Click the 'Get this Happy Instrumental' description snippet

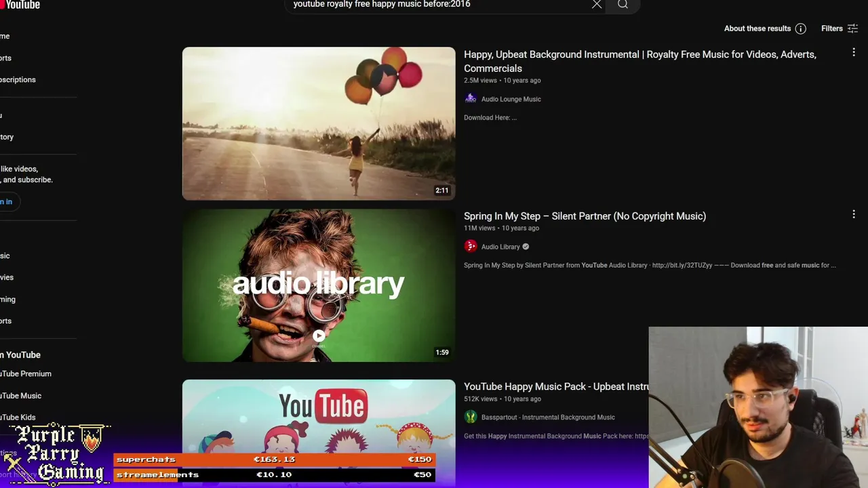(556, 436)
